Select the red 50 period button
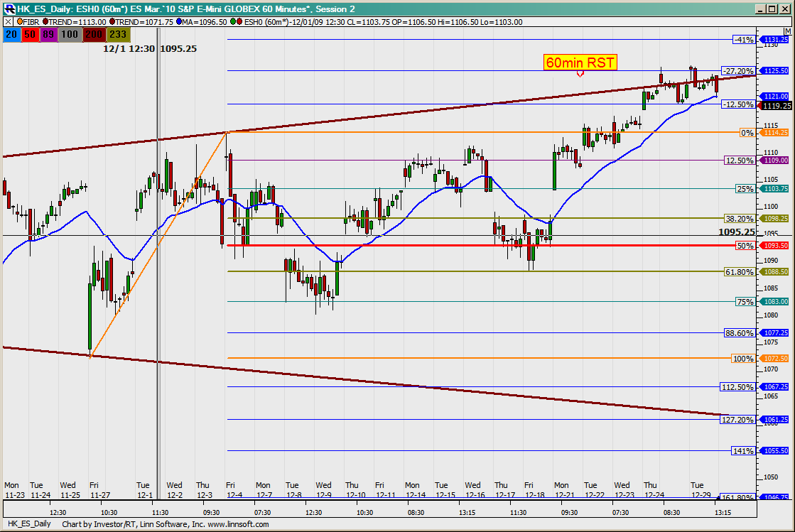This screenshot has height=532, width=795. (31, 33)
